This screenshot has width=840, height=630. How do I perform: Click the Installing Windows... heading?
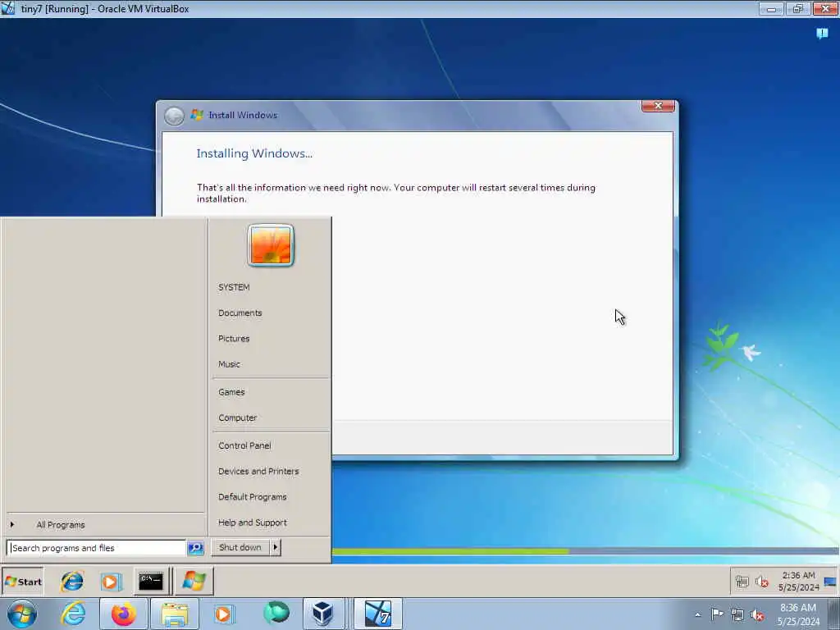254,153
